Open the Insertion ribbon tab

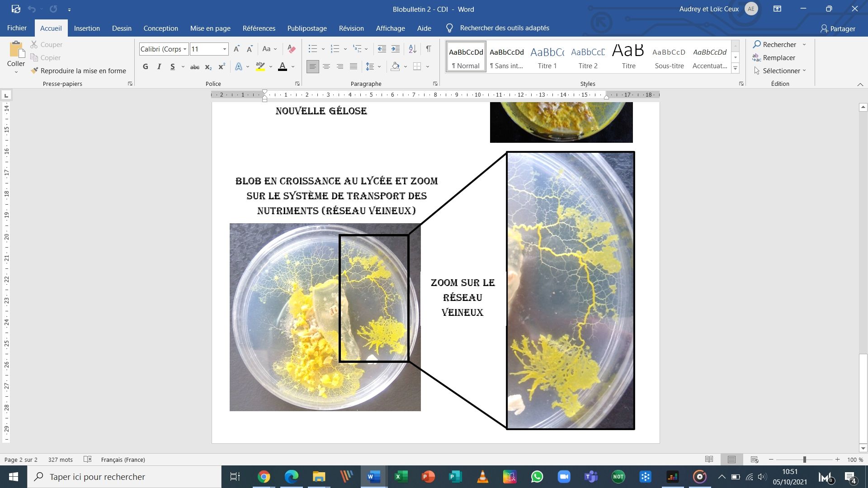(x=87, y=28)
